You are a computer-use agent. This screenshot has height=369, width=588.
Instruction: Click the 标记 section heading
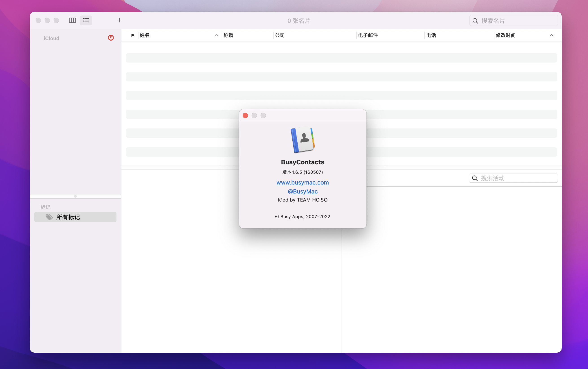(45, 207)
